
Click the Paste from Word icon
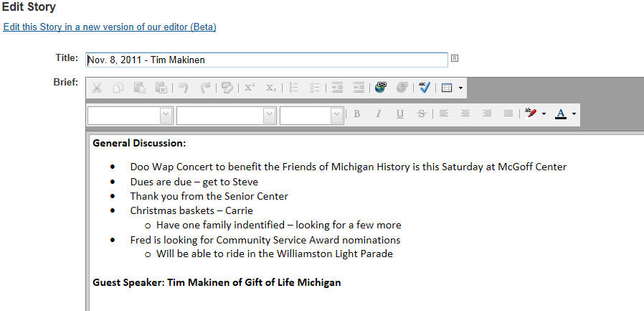click(161, 87)
